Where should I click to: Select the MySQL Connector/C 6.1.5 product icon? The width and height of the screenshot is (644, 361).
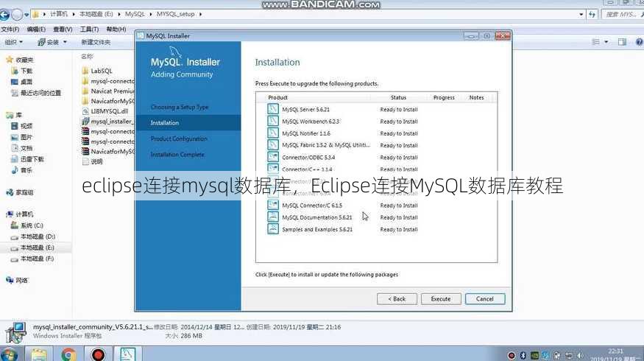coord(273,205)
